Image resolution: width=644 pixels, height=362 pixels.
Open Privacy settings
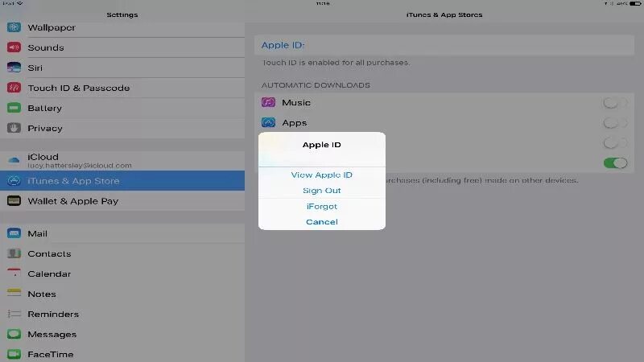click(122, 128)
